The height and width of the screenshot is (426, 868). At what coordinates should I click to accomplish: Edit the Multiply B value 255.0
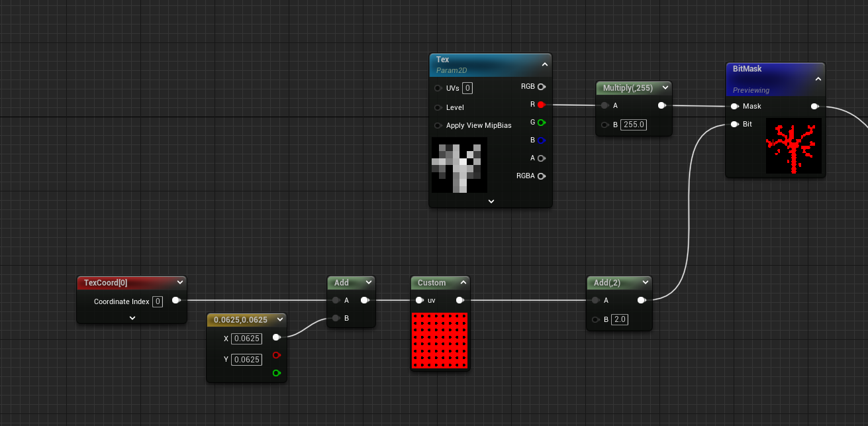pyautogui.click(x=634, y=125)
